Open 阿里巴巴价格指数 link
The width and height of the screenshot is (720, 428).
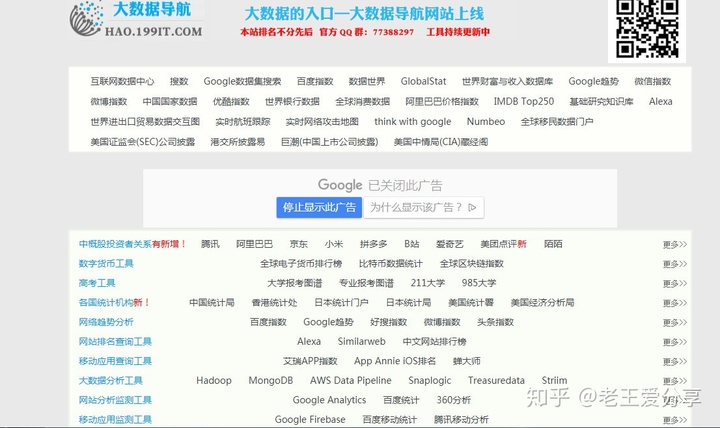pyautogui.click(x=442, y=101)
